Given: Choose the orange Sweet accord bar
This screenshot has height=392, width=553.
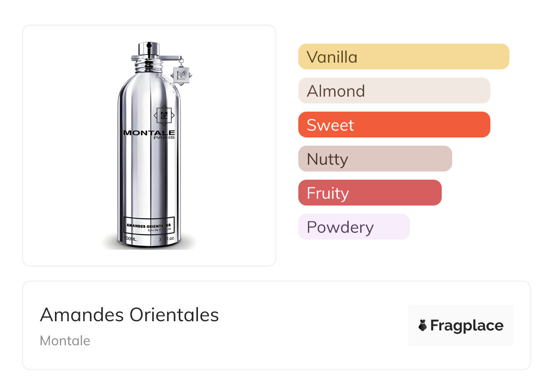Looking at the screenshot, I should click(394, 125).
